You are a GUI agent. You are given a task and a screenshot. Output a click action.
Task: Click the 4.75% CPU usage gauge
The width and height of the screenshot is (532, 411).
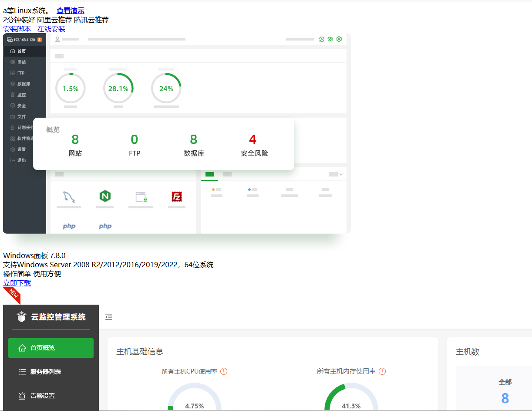[x=195, y=397]
